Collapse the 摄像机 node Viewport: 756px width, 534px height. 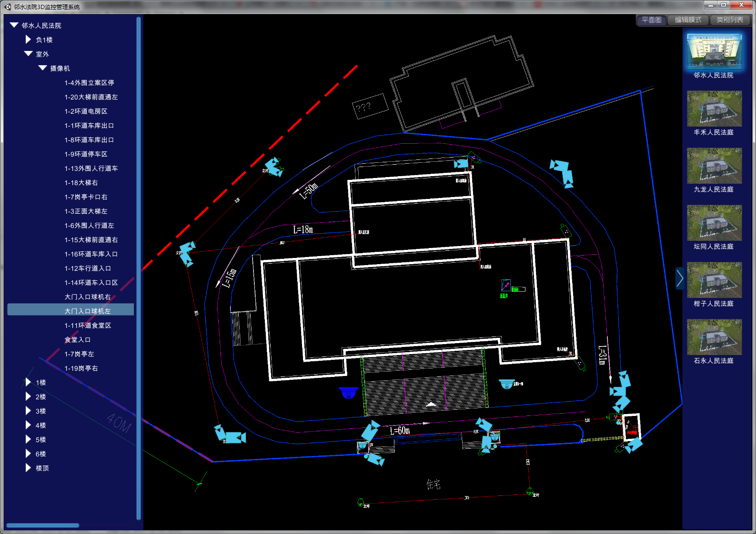tap(42, 68)
